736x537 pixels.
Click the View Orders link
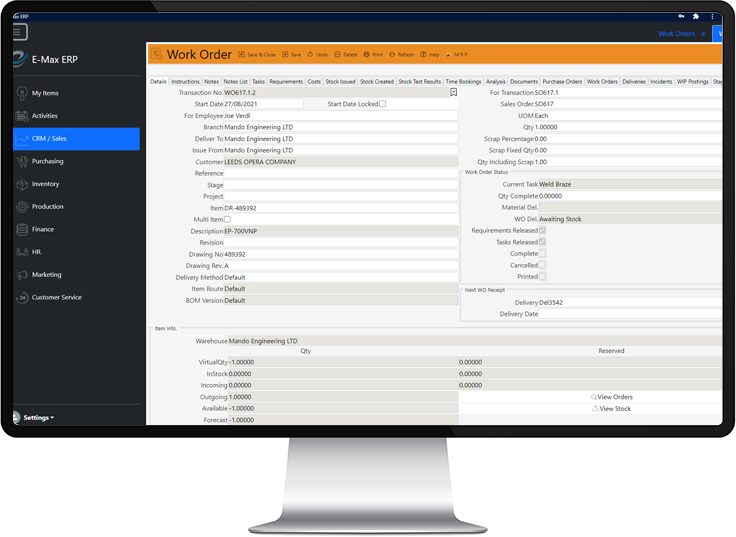[612, 397]
